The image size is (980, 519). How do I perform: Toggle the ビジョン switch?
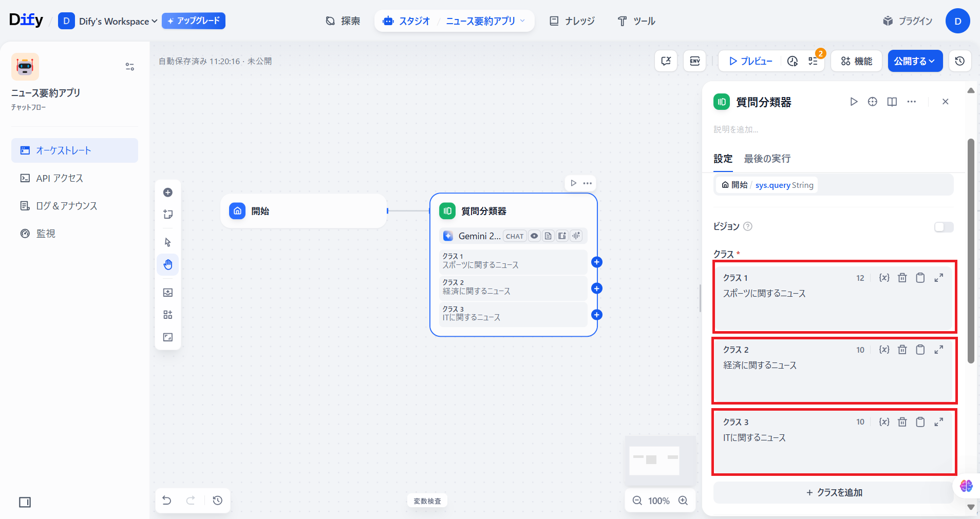pos(944,227)
